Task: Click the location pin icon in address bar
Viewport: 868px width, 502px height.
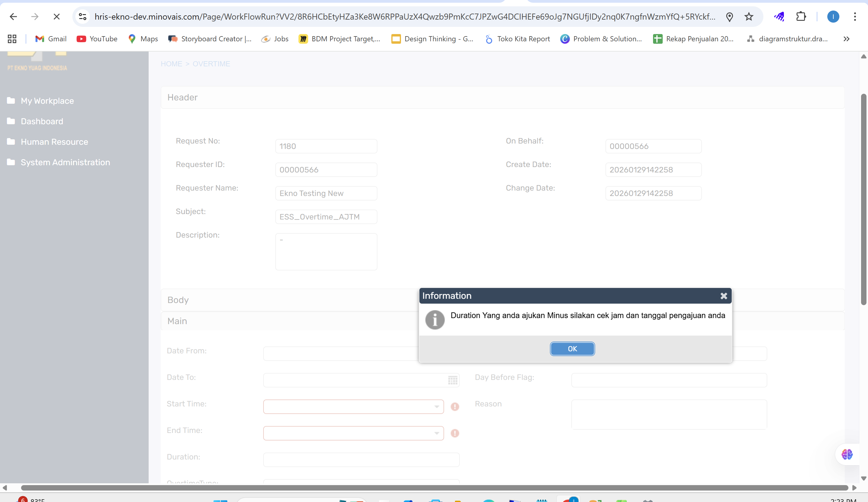Action: coord(729,17)
